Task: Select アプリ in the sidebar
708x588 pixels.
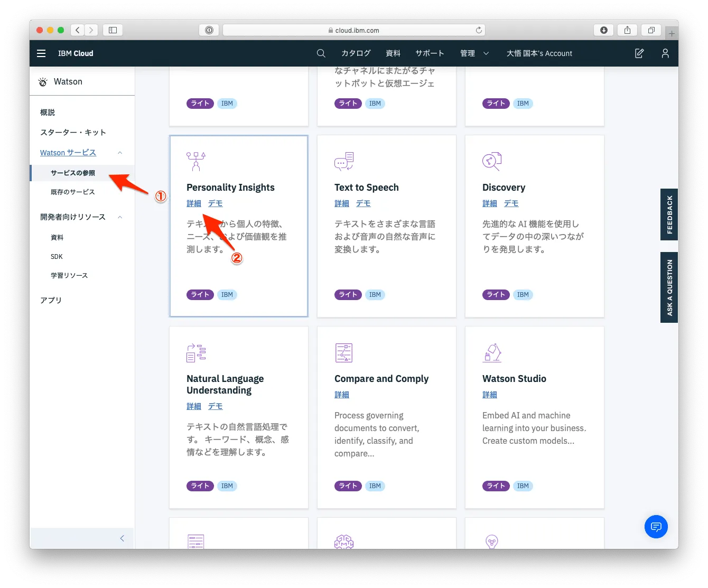Action: point(51,300)
